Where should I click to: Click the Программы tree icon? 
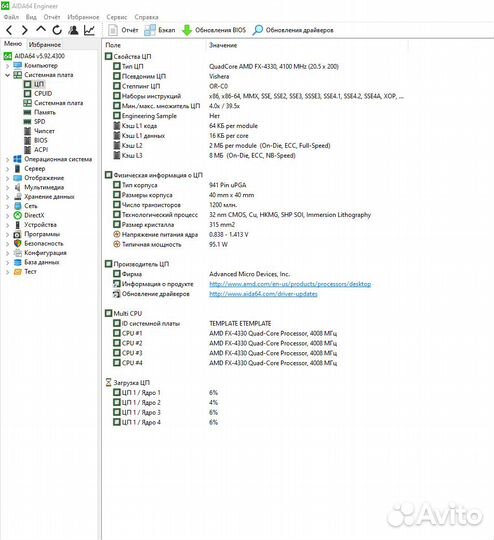click(18, 234)
